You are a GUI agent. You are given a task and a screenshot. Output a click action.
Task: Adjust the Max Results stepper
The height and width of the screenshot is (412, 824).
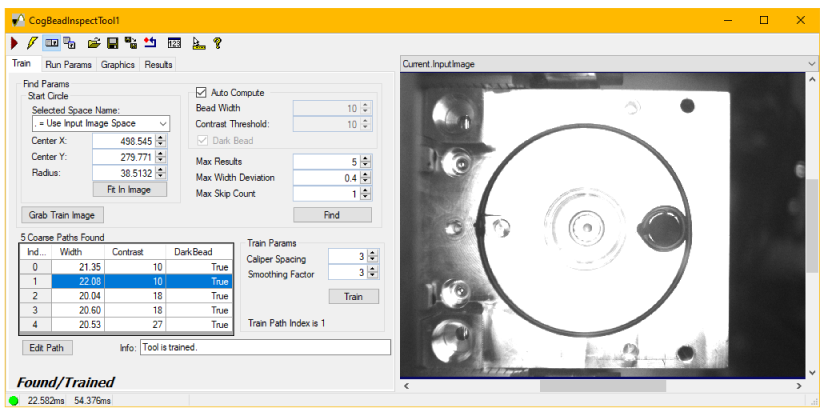(x=366, y=161)
